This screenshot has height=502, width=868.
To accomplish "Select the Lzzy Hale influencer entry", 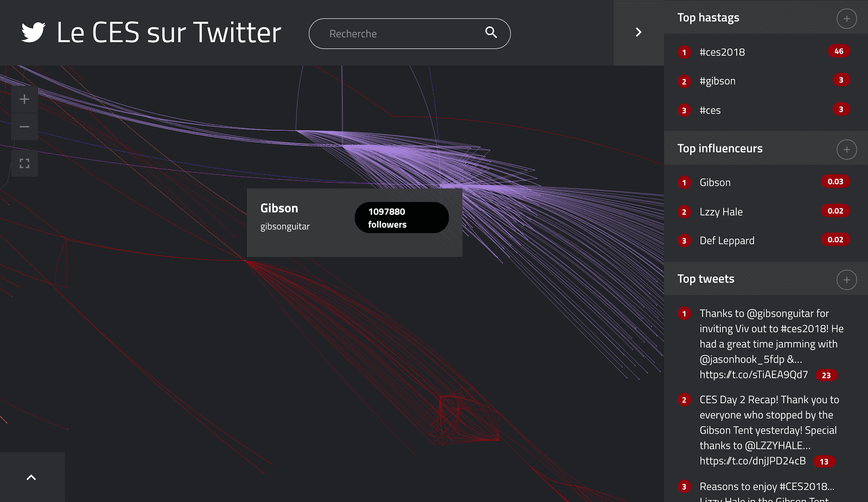I will 721,212.
